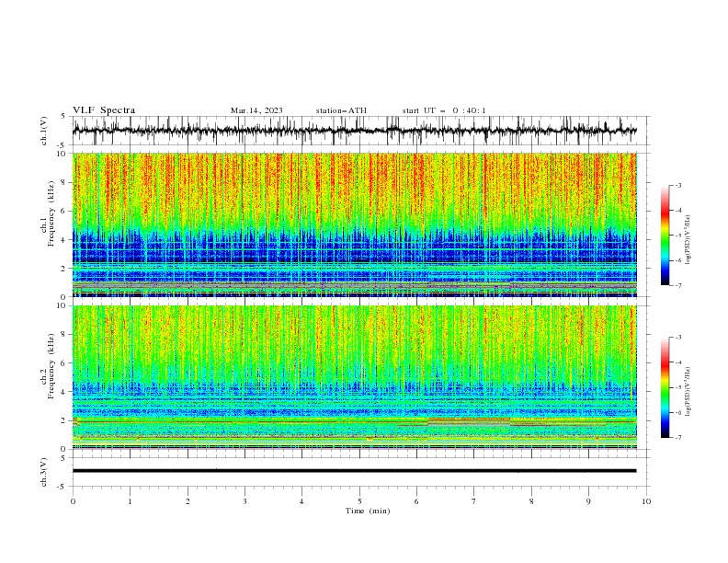Click the "3" tick on the time axis
The width and height of the screenshot is (728, 563).
coord(245,501)
